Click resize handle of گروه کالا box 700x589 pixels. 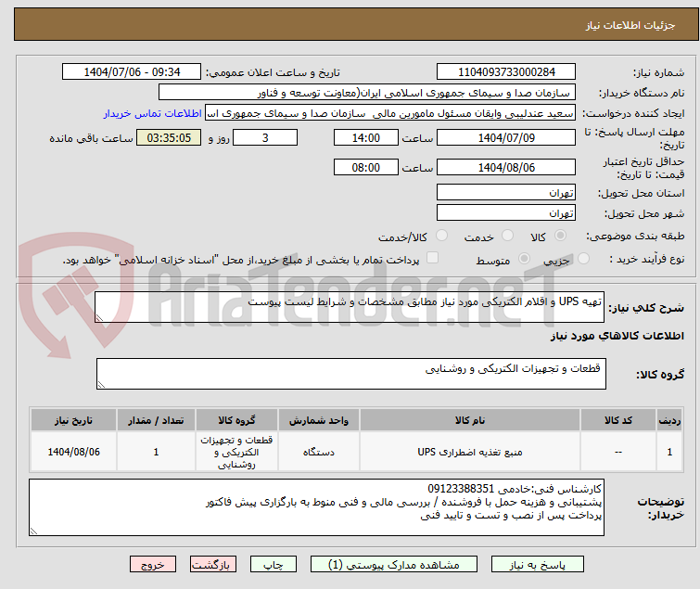(x=101, y=385)
